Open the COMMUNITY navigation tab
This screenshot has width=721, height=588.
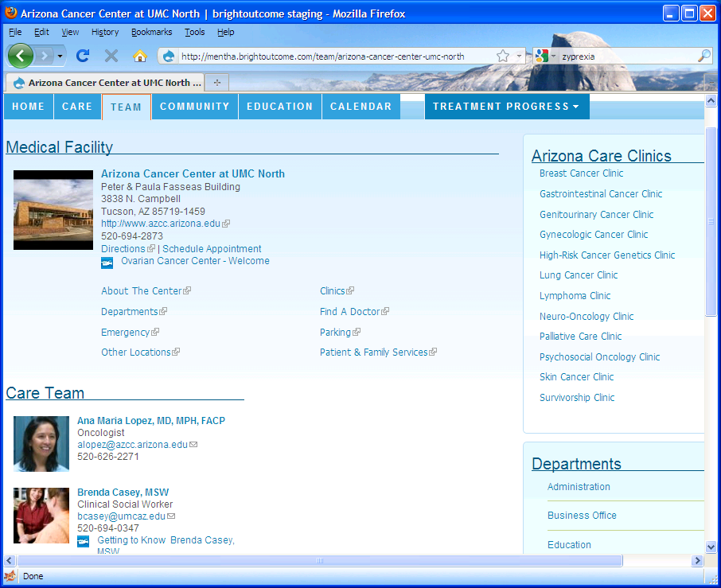point(194,107)
